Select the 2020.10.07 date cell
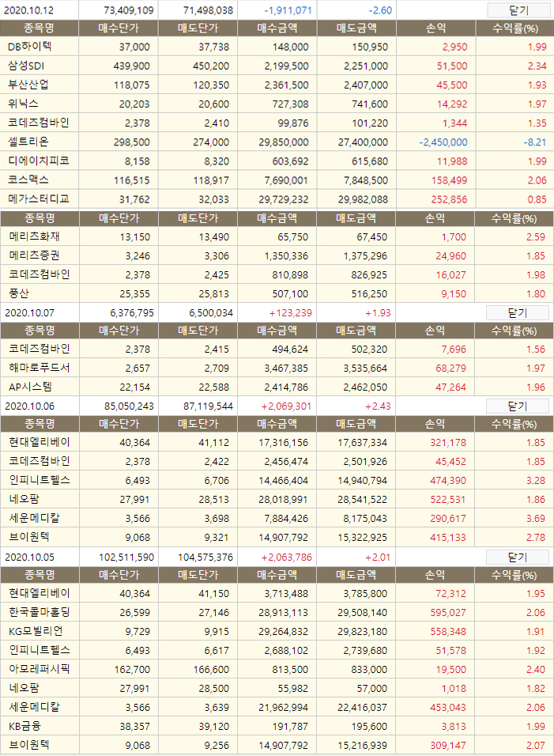Viewport: 554px width, 756px height. [x=29, y=313]
